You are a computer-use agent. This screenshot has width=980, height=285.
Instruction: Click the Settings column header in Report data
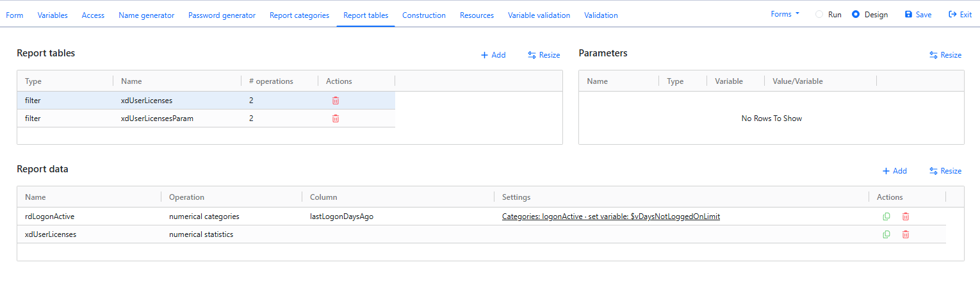coord(682,197)
